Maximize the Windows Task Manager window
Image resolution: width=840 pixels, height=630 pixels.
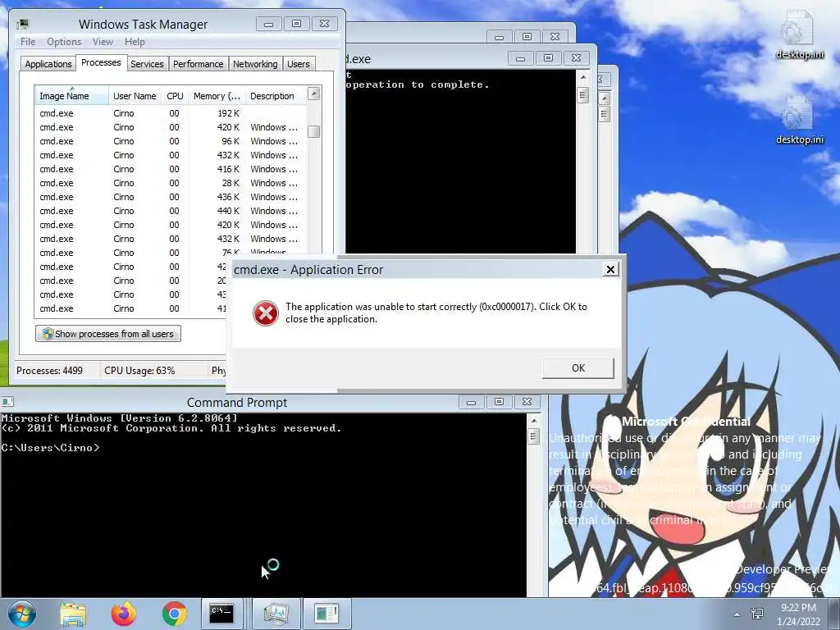[297, 24]
